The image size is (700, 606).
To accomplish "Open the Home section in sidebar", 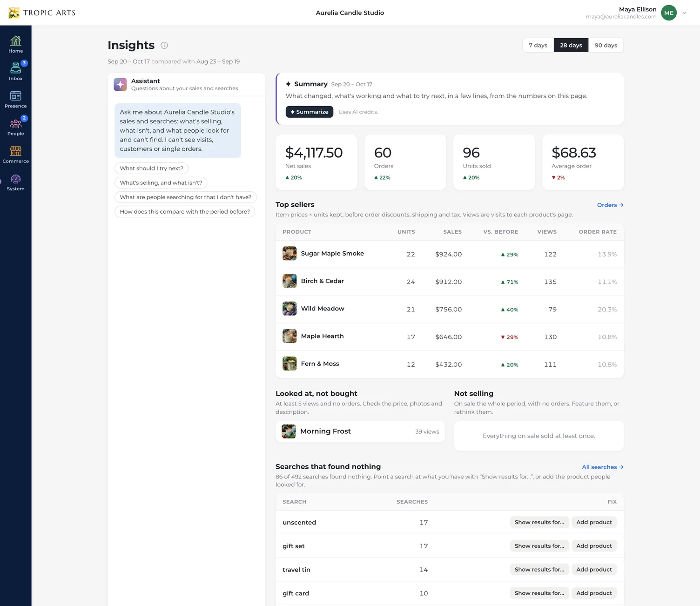I will click(15, 45).
